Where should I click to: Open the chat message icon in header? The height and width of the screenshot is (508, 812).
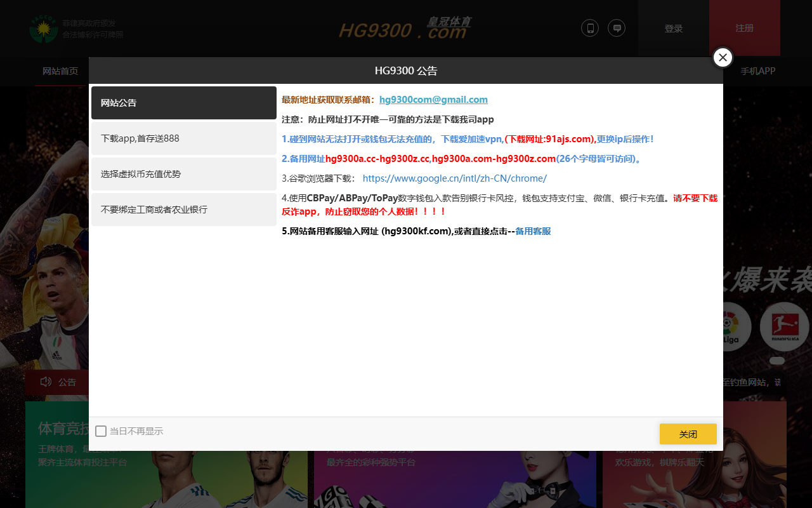point(617,28)
